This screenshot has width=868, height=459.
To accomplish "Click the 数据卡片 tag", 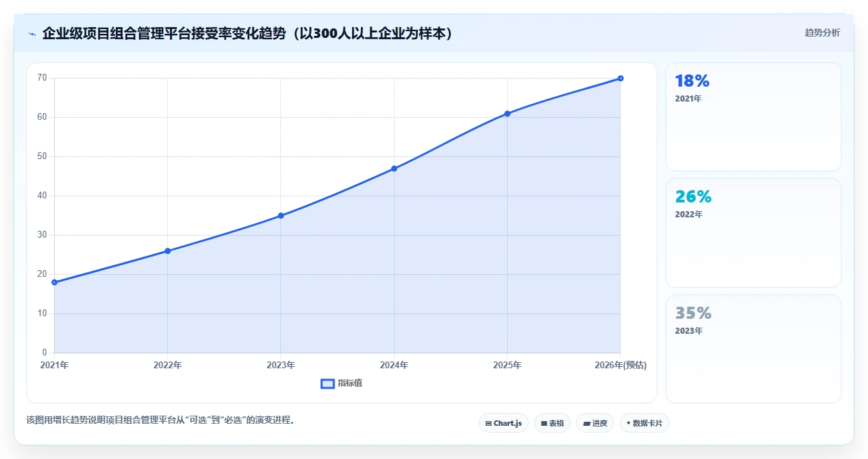I will 645,423.
